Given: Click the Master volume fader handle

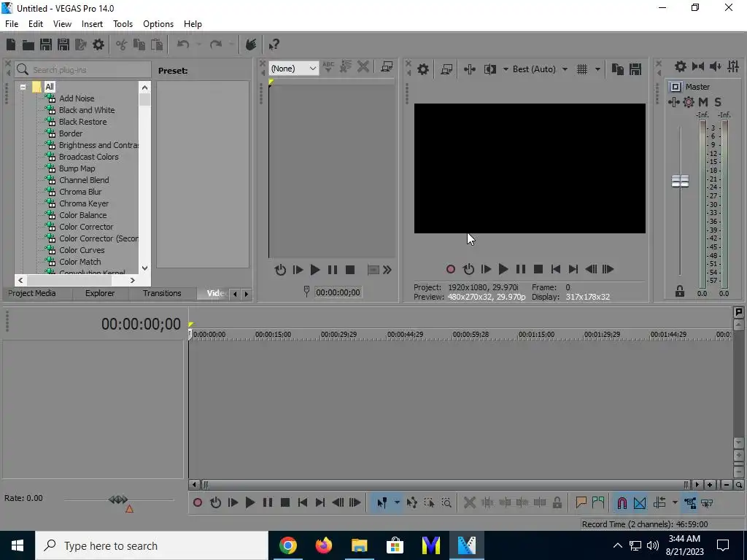Looking at the screenshot, I should click(680, 181).
